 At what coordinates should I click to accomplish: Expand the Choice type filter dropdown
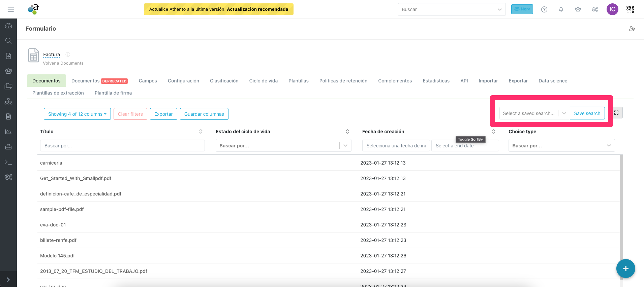pyautogui.click(x=609, y=146)
